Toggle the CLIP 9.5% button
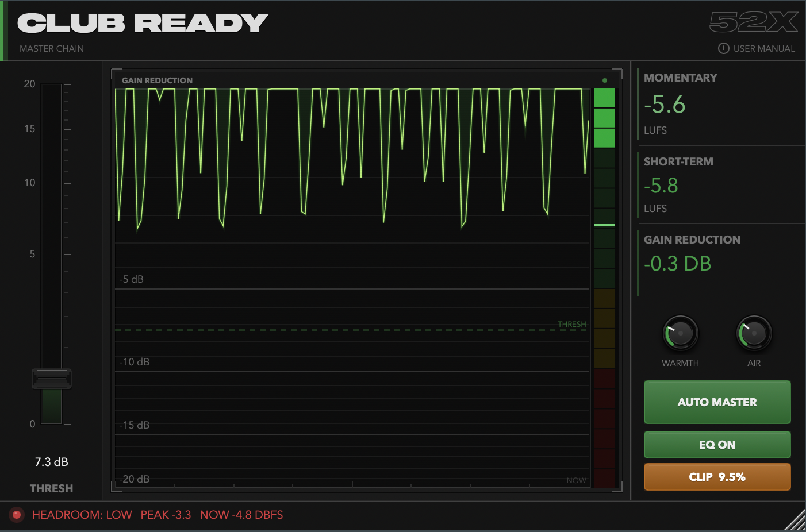 pos(717,477)
